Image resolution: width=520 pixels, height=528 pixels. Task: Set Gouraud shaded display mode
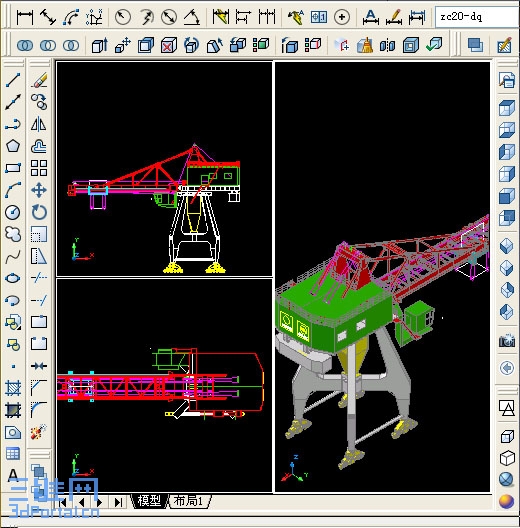(x=507, y=502)
